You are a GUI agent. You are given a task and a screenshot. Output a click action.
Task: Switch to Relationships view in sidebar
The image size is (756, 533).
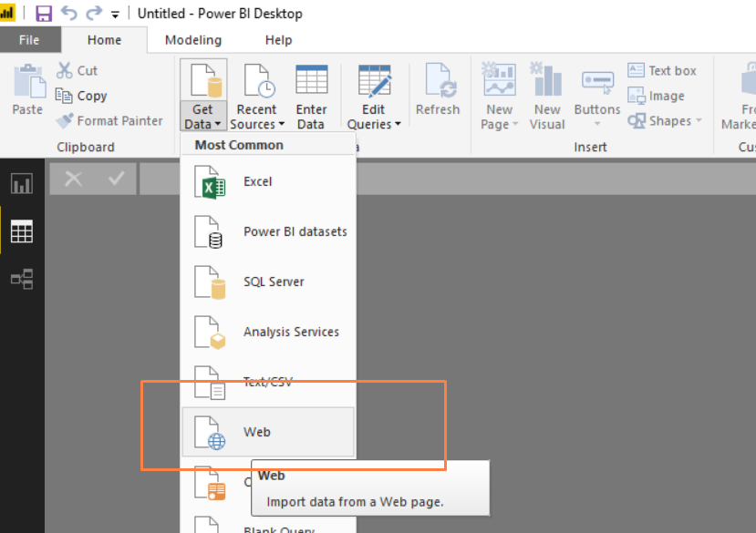(22, 279)
